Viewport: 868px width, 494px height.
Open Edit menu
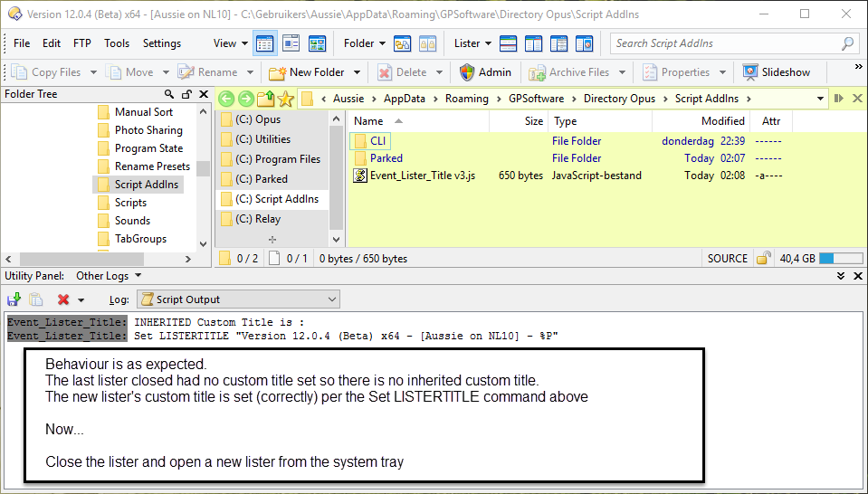click(52, 43)
